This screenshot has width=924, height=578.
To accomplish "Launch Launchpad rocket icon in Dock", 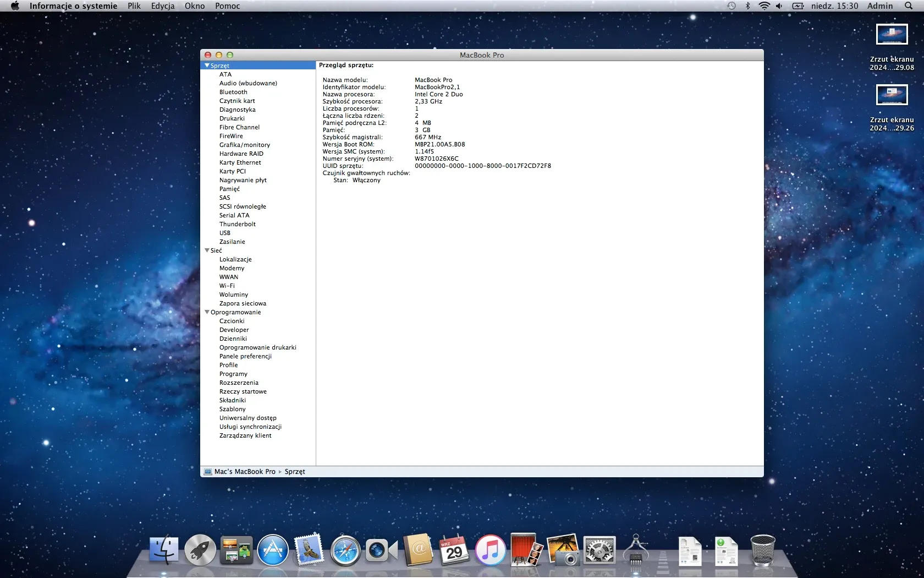I will tap(200, 550).
